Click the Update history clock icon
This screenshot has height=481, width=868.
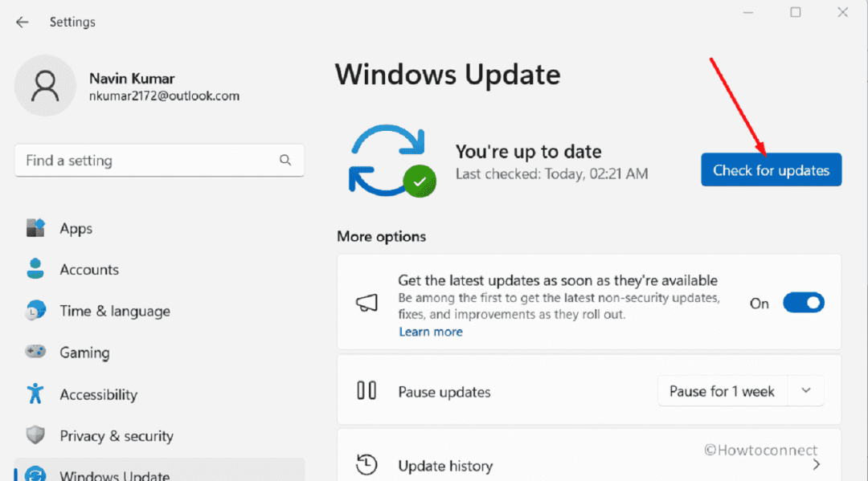coord(366,465)
